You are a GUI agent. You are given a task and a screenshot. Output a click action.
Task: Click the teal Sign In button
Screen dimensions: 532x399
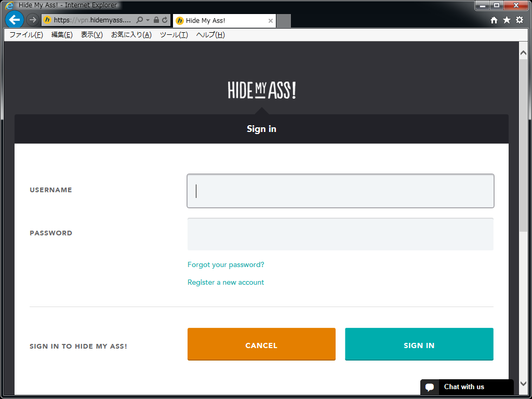419,344
